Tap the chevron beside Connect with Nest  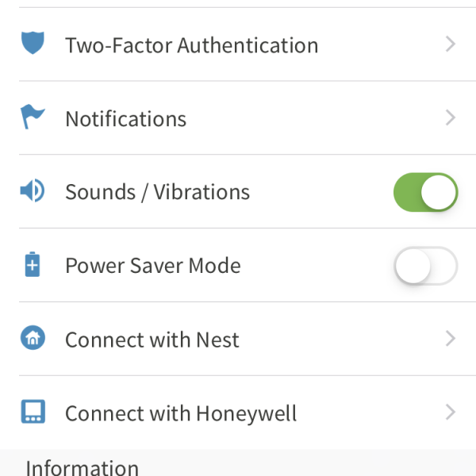tap(450, 339)
